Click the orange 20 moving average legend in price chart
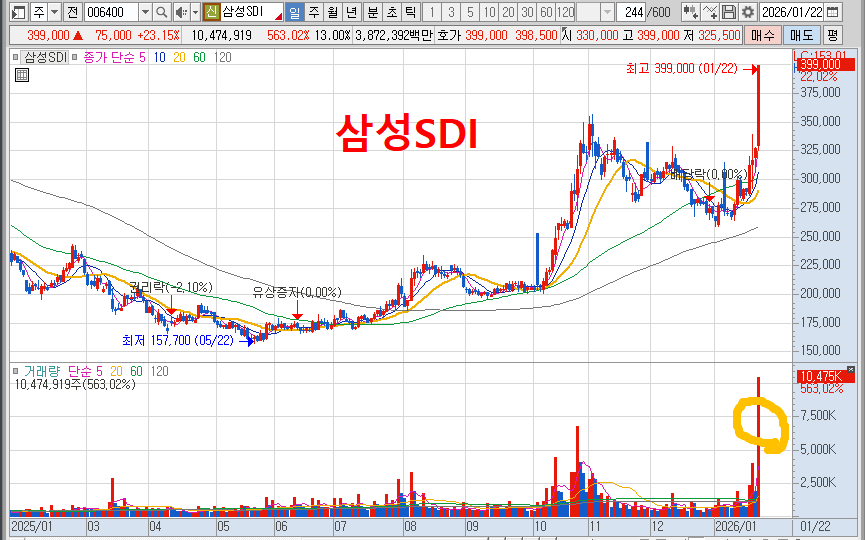The image size is (865, 540). tap(179, 57)
